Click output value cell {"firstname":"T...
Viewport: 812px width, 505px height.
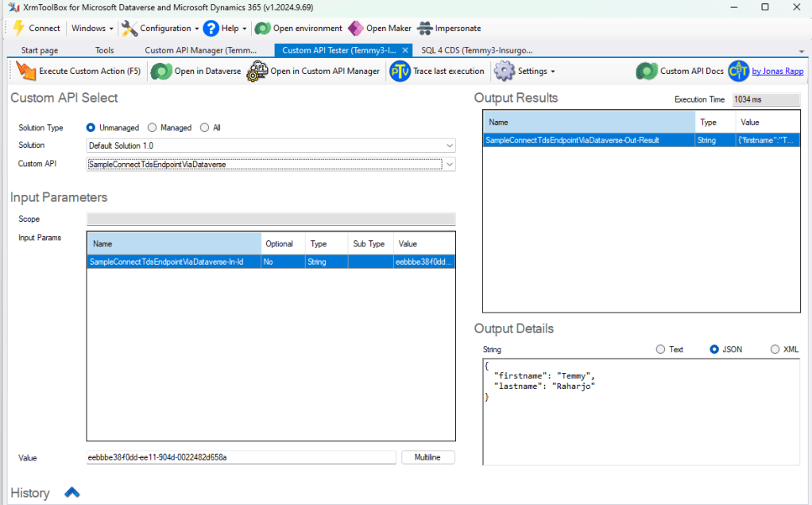pos(768,140)
